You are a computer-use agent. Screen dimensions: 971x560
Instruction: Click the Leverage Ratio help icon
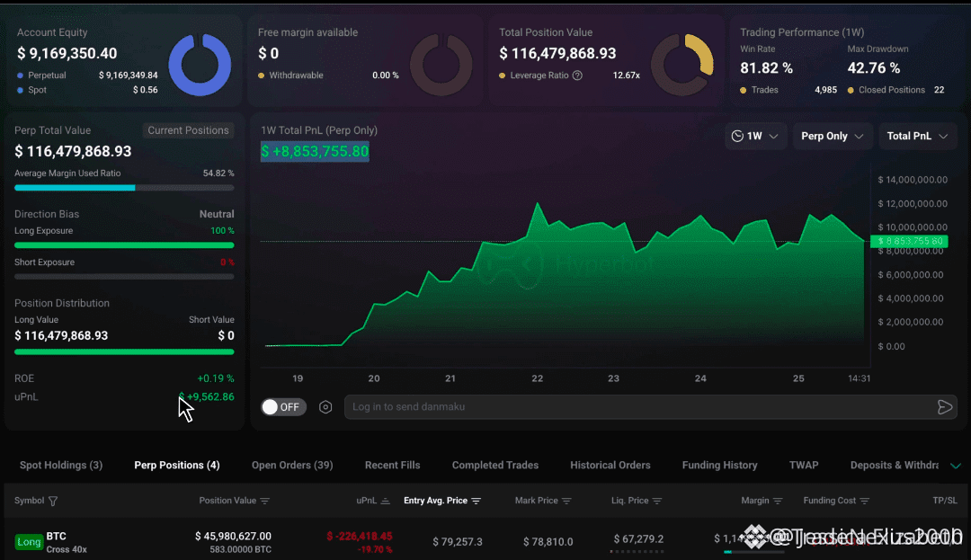[x=577, y=76]
